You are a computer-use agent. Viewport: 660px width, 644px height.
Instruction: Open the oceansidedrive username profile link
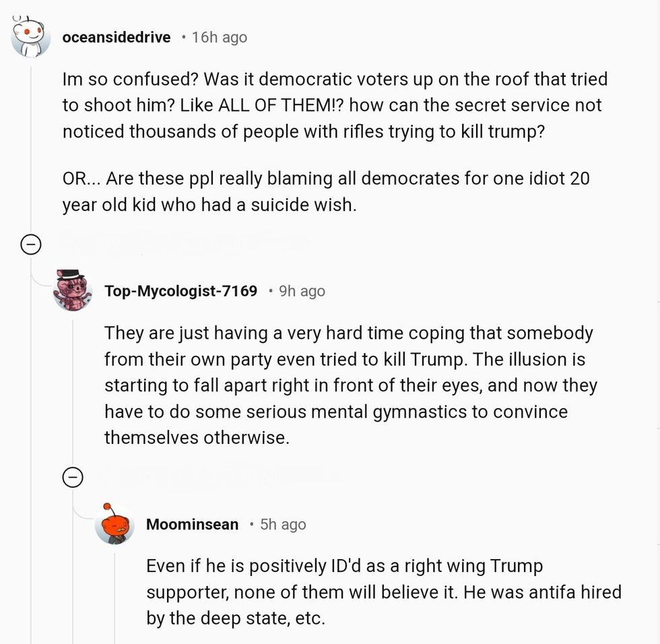point(116,37)
